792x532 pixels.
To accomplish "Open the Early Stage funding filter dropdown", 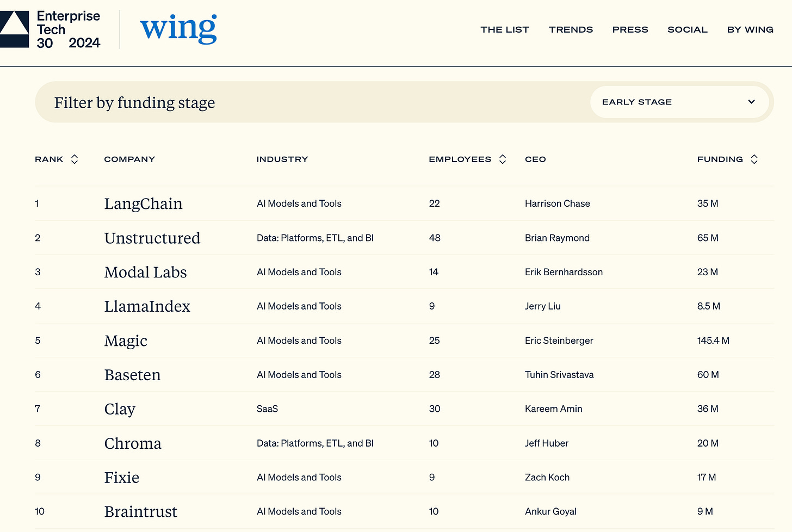I will (x=679, y=102).
